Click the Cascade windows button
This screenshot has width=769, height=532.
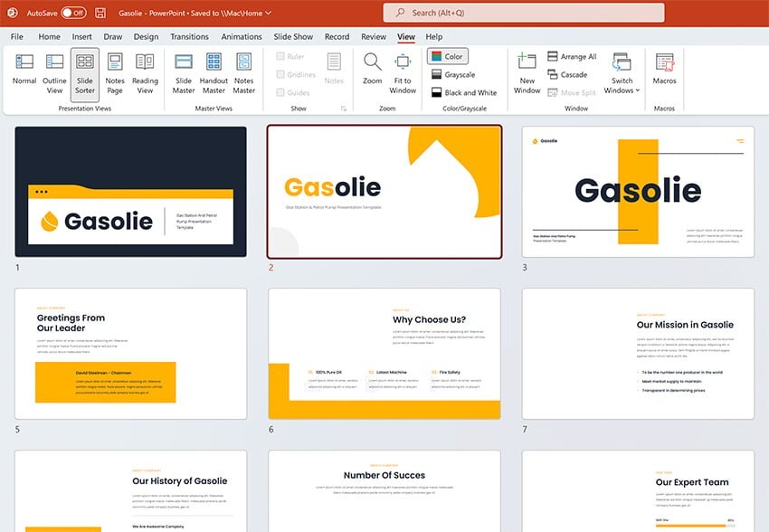pyautogui.click(x=565, y=74)
